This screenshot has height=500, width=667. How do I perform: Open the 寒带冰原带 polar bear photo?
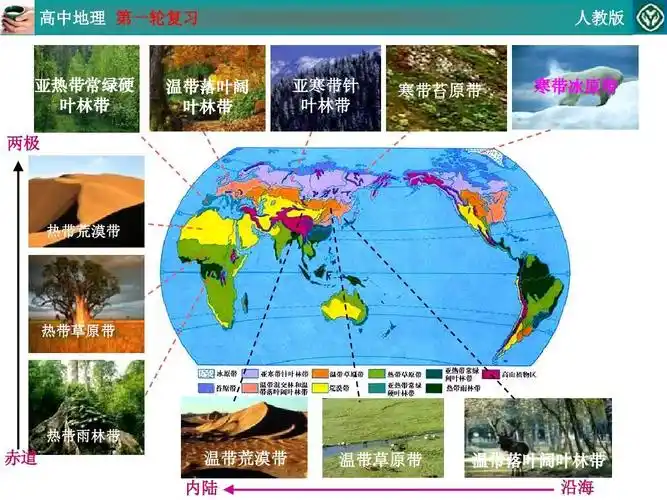pyautogui.click(x=575, y=87)
